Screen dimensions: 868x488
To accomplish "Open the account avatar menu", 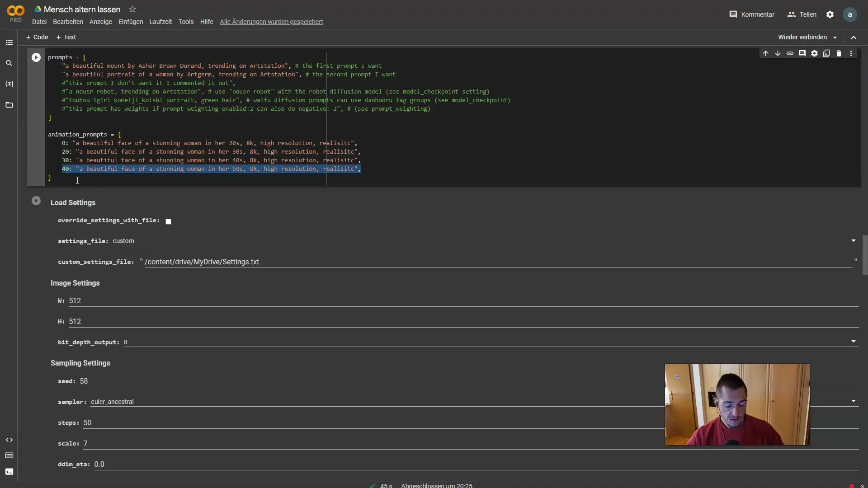I will coord(850,14).
